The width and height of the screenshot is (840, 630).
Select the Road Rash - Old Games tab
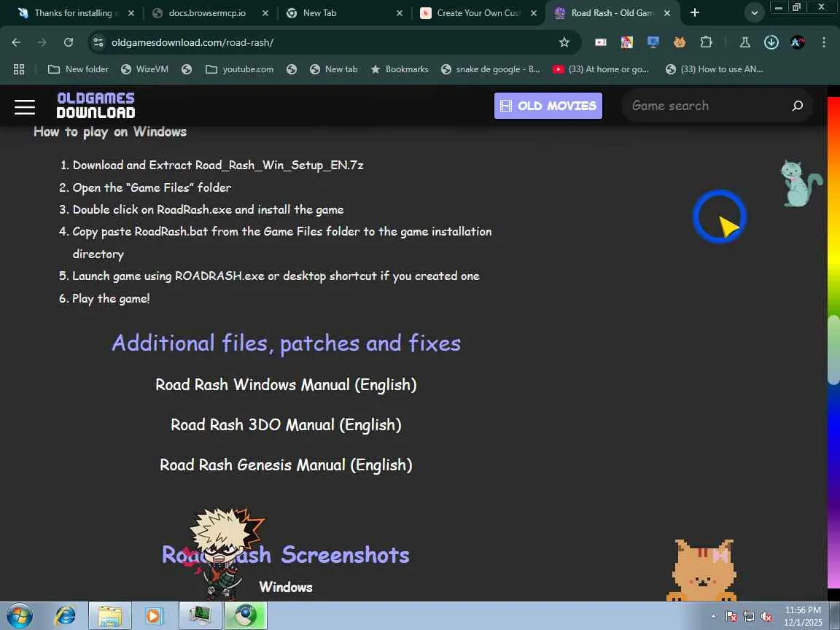[612, 13]
